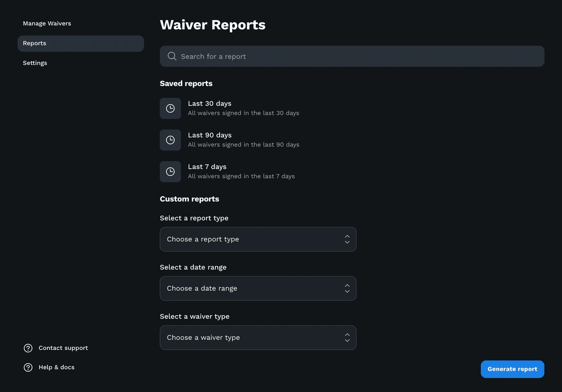The width and height of the screenshot is (562, 392).
Task: Click the clock icon beside Last 30 days
Action: pos(170,108)
